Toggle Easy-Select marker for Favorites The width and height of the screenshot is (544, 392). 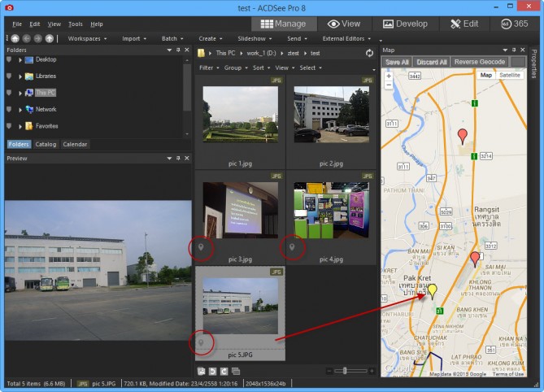pyautogui.click(x=9, y=126)
